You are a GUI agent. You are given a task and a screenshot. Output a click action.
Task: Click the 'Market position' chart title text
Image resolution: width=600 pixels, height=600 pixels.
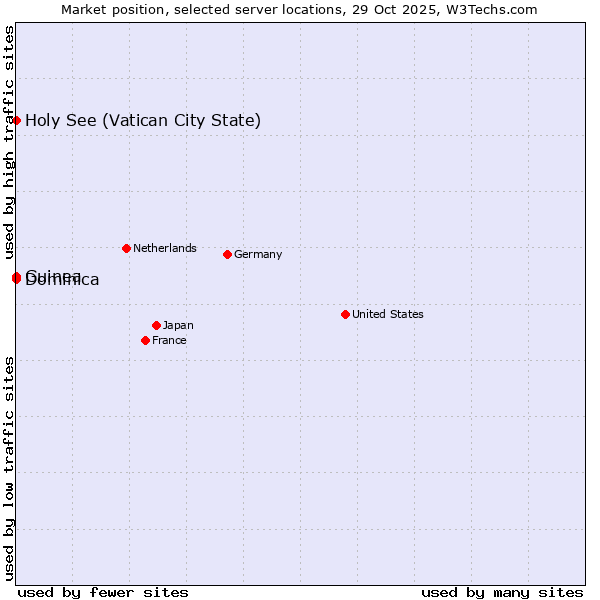(x=109, y=9)
